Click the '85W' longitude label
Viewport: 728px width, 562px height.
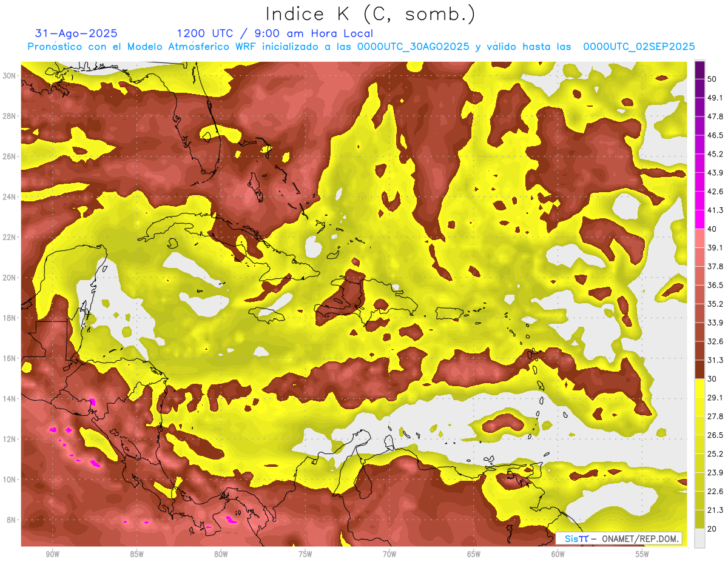pyautogui.click(x=136, y=554)
